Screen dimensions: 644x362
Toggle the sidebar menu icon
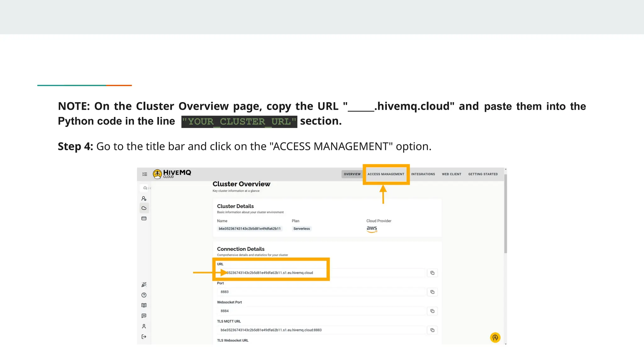(x=145, y=174)
